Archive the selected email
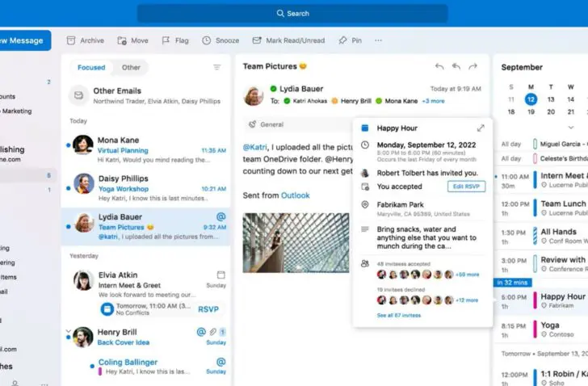The image size is (588, 386). [x=85, y=40]
